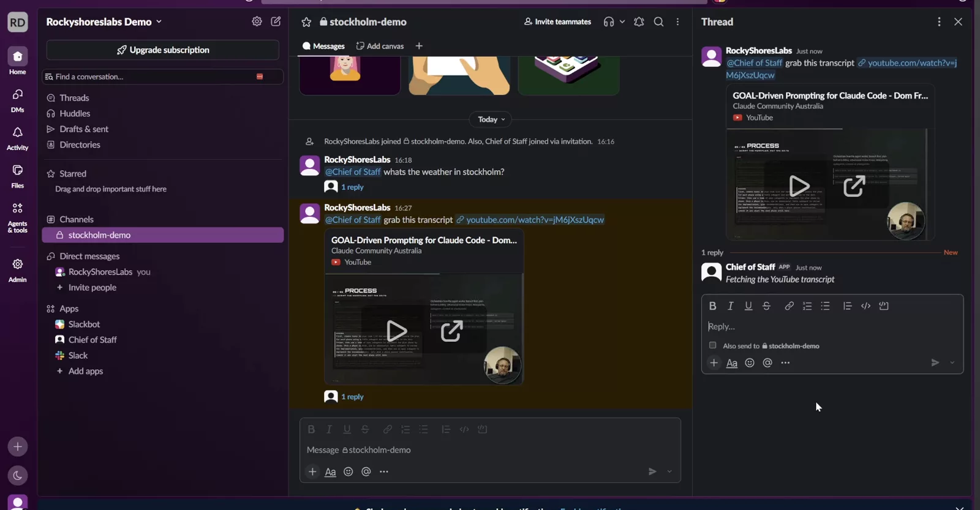Toggle text formatting in thread reply box

click(x=731, y=363)
